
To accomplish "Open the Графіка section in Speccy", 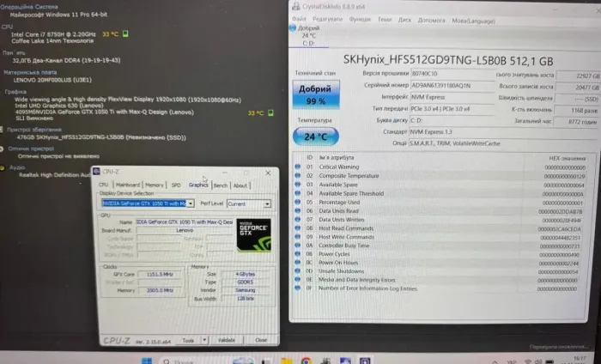I will pyautogui.click(x=15, y=92).
